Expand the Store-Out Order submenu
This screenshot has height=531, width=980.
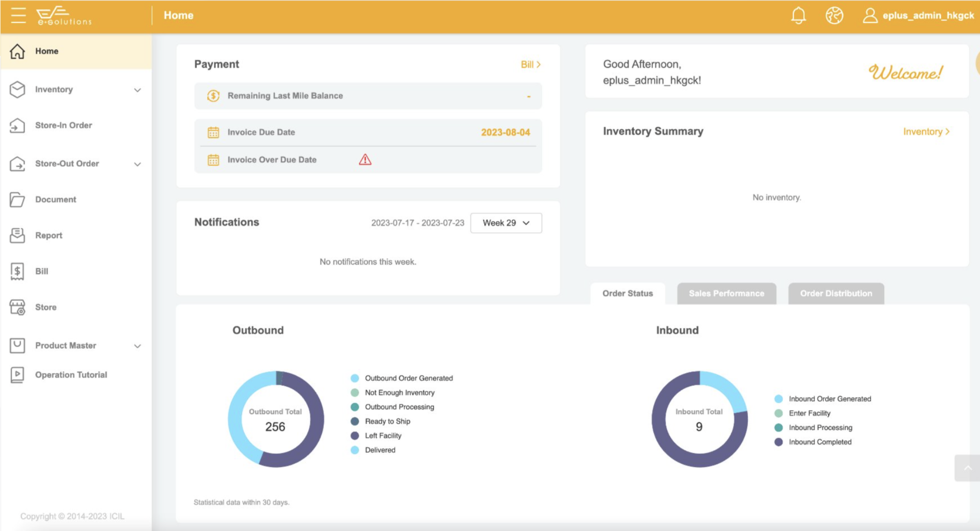pyautogui.click(x=137, y=164)
